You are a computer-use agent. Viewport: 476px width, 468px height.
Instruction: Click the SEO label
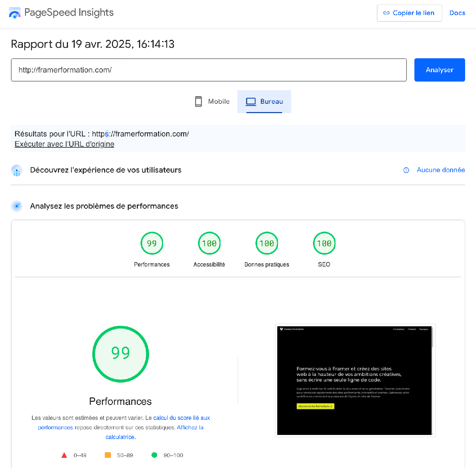point(324,265)
